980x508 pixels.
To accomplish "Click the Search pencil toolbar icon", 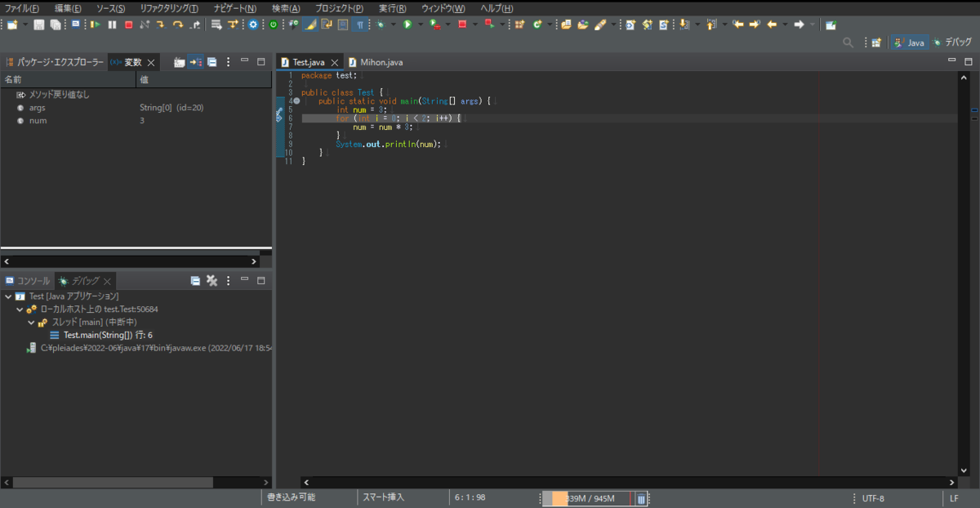I will (600, 25).
